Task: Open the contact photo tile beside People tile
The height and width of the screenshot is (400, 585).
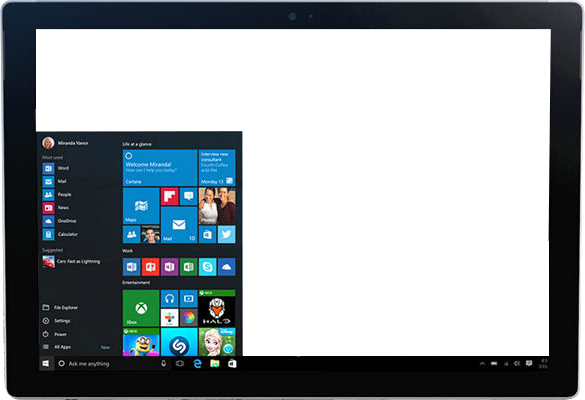Action: (x=150, y=234)
